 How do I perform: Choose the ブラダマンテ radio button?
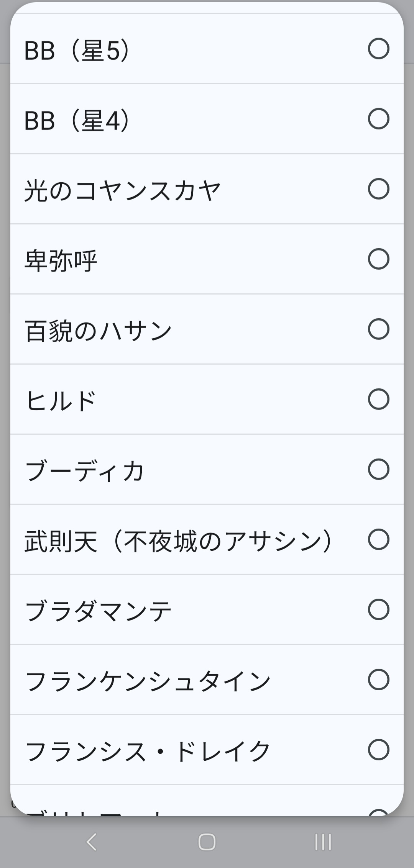point(378,609)
